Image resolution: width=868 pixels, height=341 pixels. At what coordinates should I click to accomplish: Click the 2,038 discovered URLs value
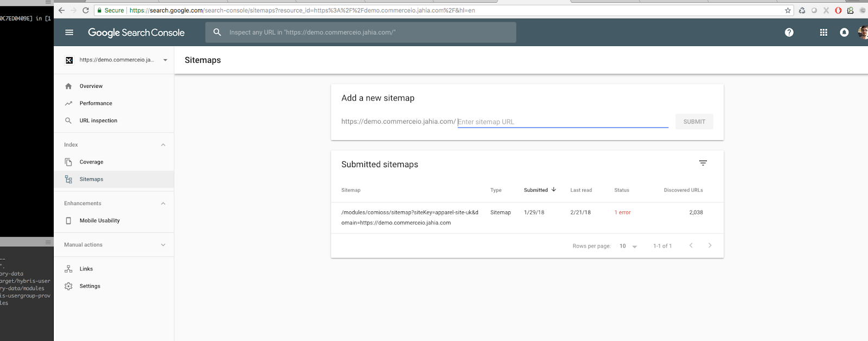696,212
